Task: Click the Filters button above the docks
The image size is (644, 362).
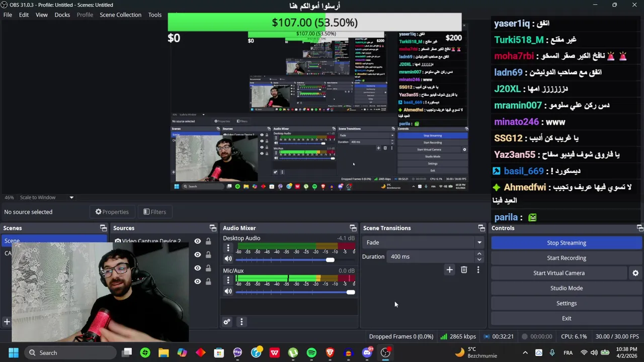Action: coord(154,212)
